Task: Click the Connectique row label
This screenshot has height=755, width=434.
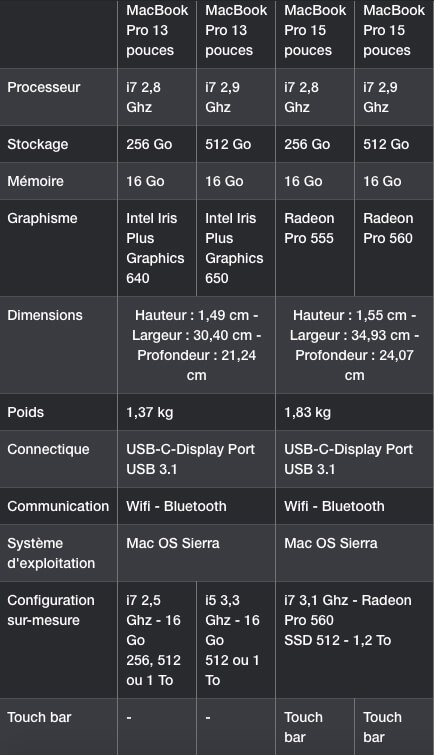Action: pyautogui.click(x=48, y=449)
